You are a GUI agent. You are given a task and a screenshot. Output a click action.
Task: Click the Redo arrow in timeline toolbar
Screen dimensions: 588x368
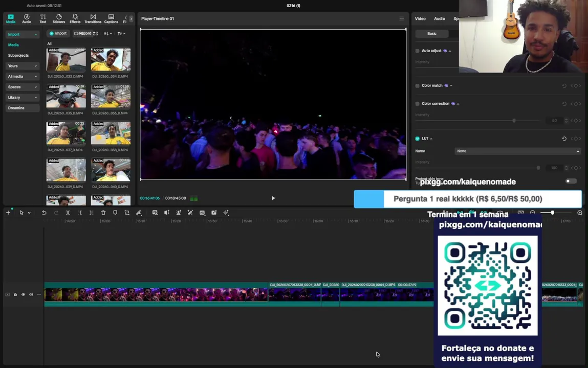[56, 213]
